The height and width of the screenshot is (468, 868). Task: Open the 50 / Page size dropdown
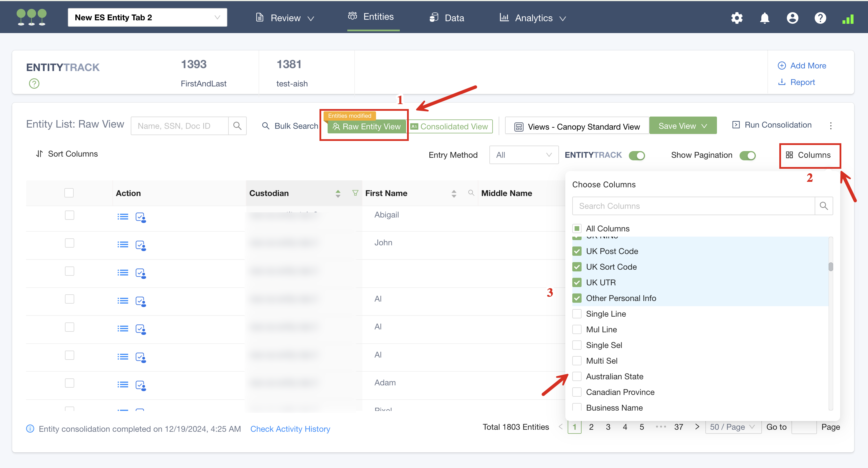point(733,427)
